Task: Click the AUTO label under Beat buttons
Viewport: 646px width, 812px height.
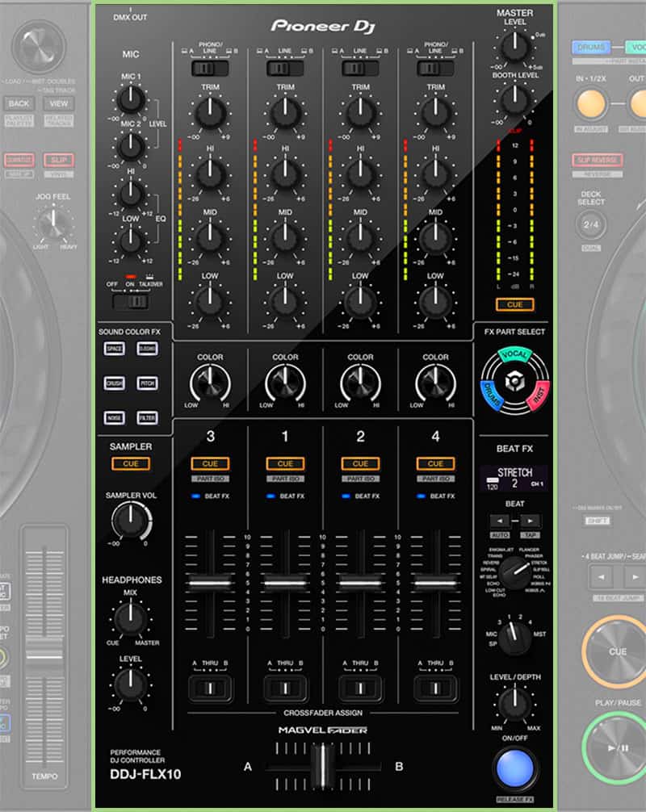Action: click(x=499, y=535)
